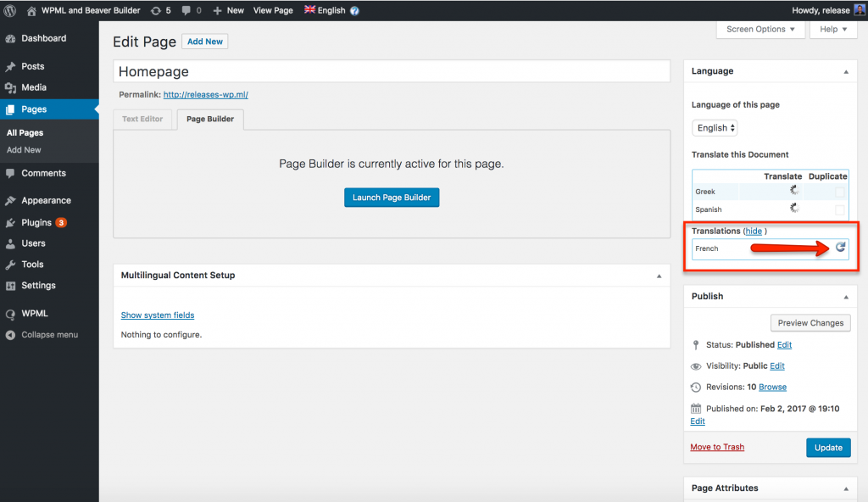The width and height of the screenshot is (868, 502).
Task: Open the page language dropdown
Action: (x=715, y=128)
